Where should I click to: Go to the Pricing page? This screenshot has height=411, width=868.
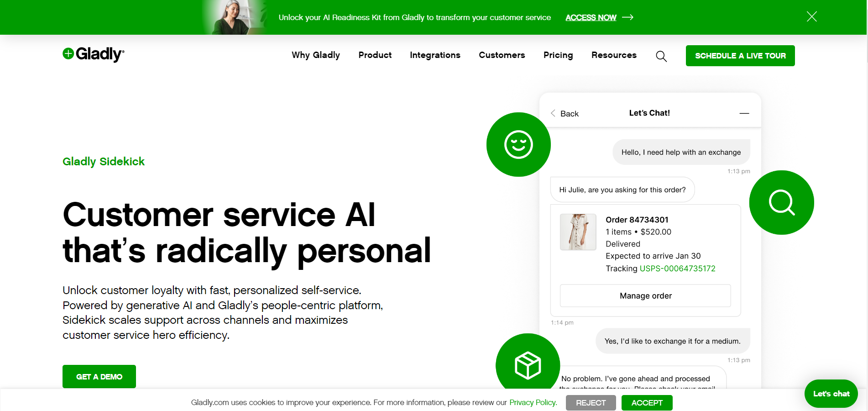(x=558, y=55)
